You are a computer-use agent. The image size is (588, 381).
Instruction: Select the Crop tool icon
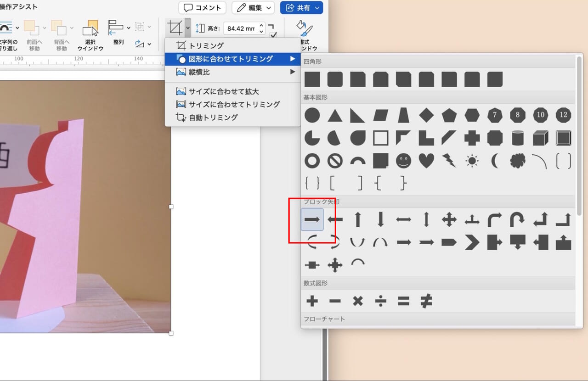pyautogui.click(x=175, y=27)
